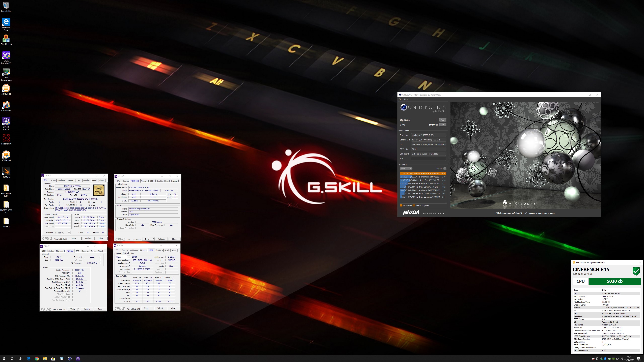Image resolution: width=644 pixels, height=362 pixels.
Task: Run the Cinebench OpenGL test
Action: click(x=443, y=120)
